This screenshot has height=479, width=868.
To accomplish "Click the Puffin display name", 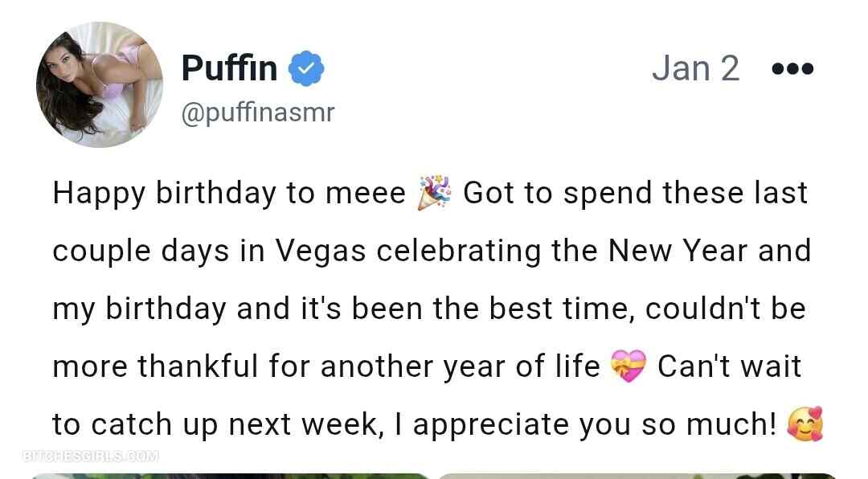I will [229, 68].
